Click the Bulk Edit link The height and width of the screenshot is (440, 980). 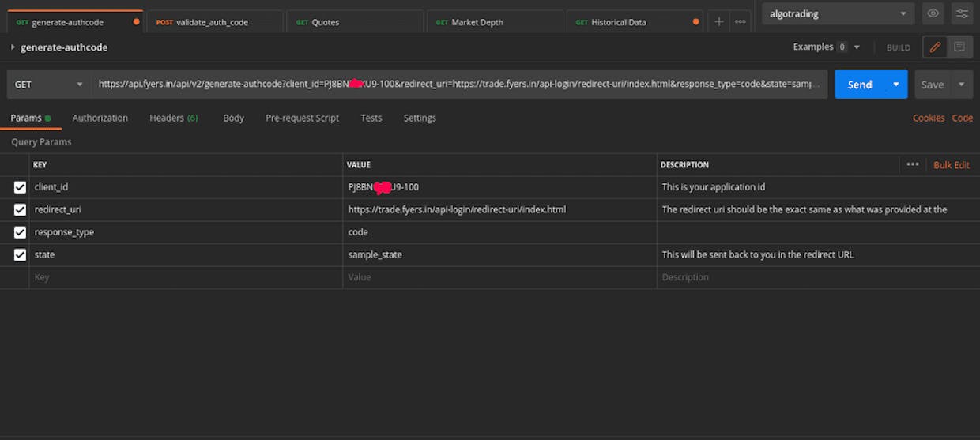(952, 165)
